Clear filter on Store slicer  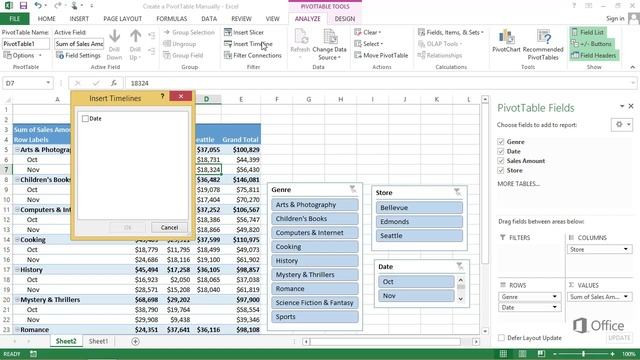(457, 192)
